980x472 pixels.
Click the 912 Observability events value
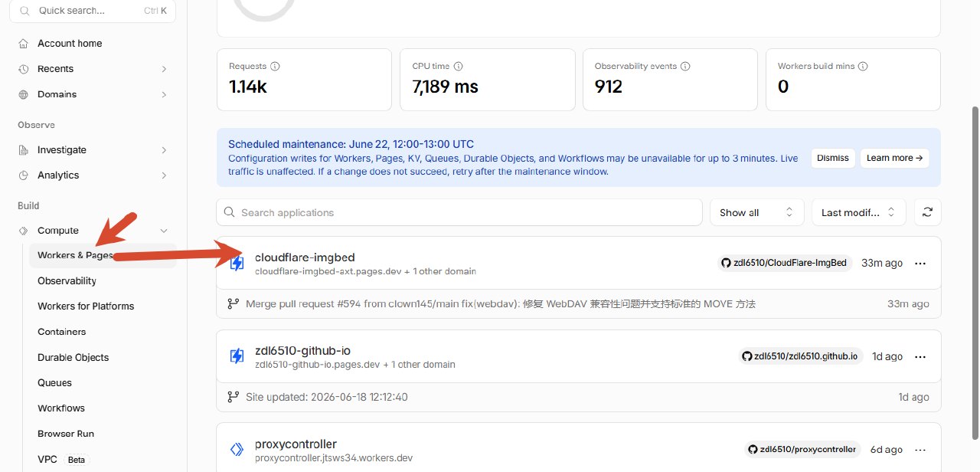609,87
